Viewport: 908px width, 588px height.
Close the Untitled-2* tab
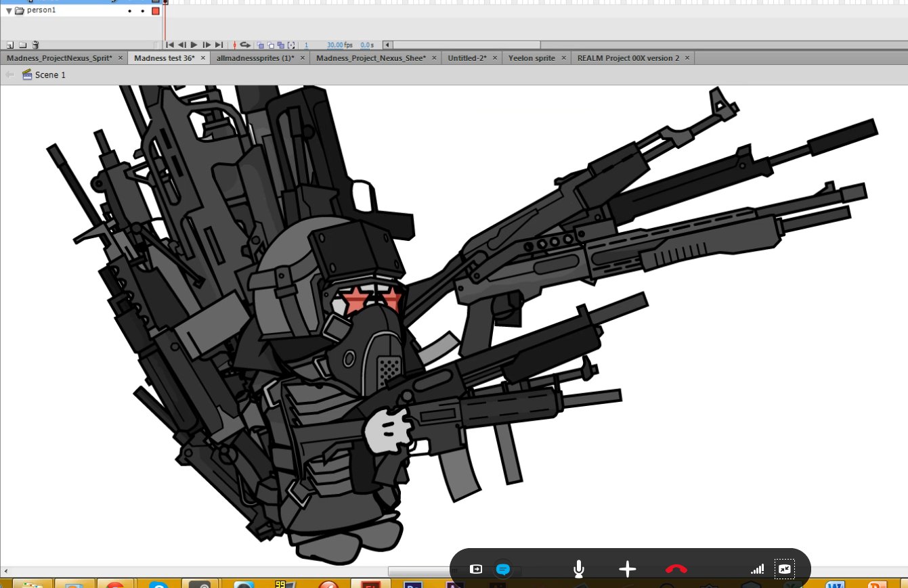pyautogui.click(x=495, y=58)
